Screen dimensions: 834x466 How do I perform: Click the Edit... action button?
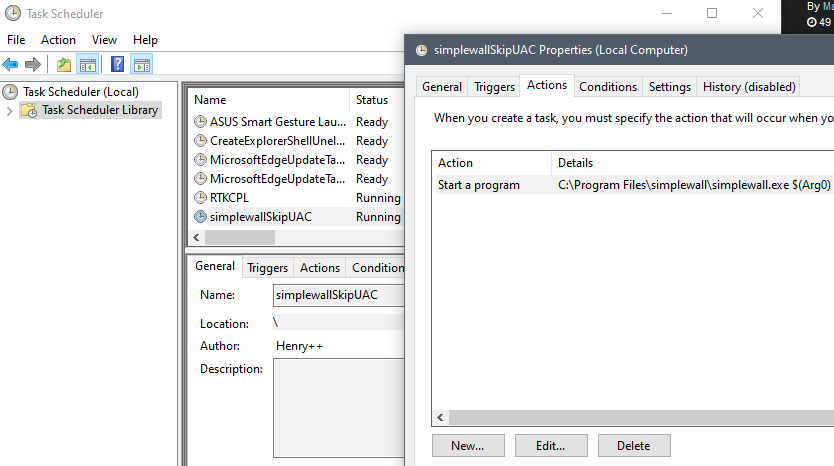[551, 445]
